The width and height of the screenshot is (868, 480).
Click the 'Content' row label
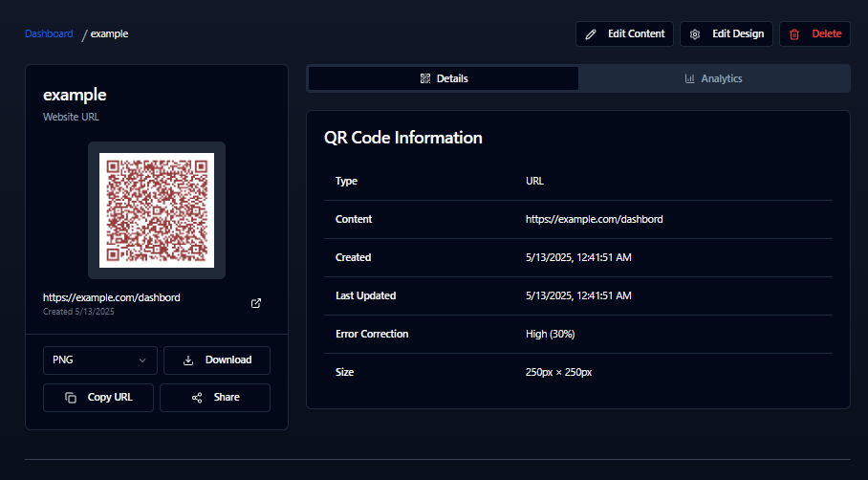(354, 219)
